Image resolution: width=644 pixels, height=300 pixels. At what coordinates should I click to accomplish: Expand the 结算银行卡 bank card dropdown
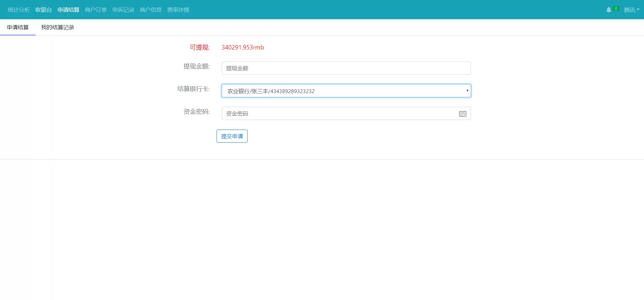(x=346, y=91)
